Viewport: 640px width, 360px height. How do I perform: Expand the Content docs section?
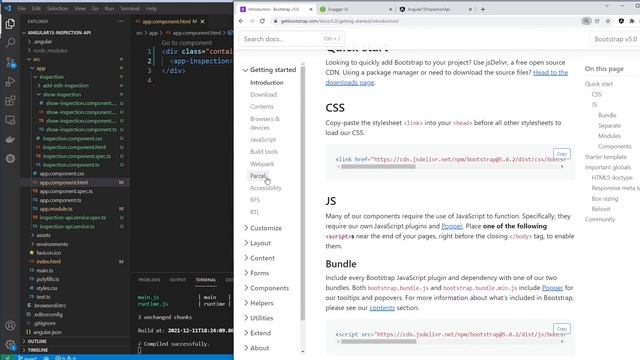(259, 258)
